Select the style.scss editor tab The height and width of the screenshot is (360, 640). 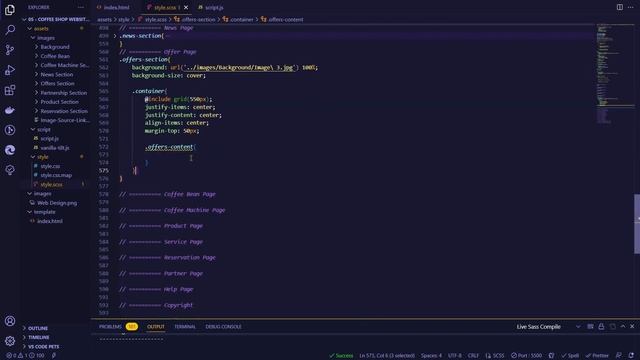pyautogui.click(x=164, y=7)
